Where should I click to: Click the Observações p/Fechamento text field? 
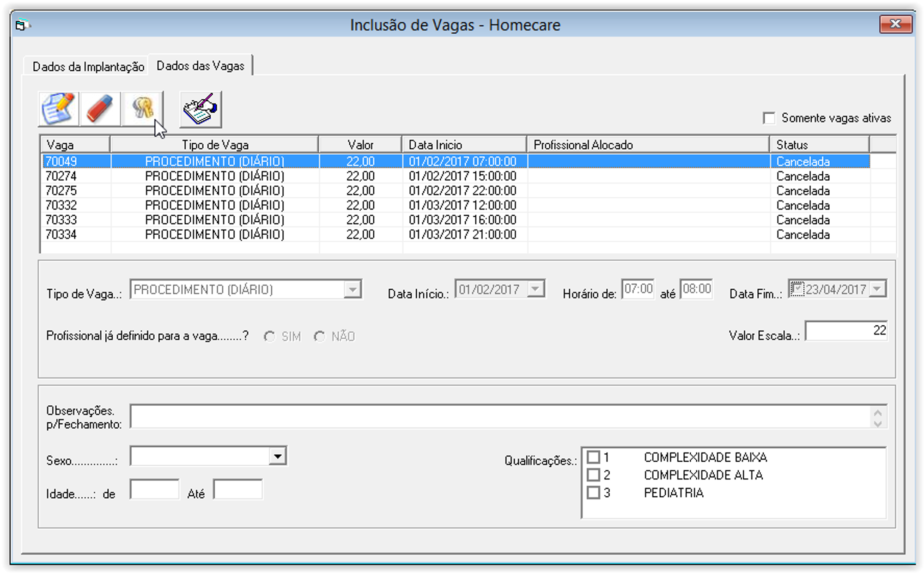(x=499, y=417)
